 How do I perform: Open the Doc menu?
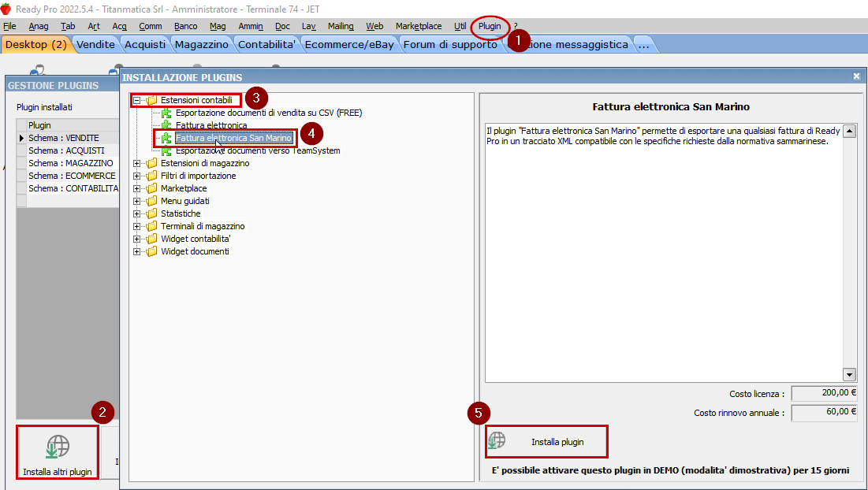(x=282, y=26)
